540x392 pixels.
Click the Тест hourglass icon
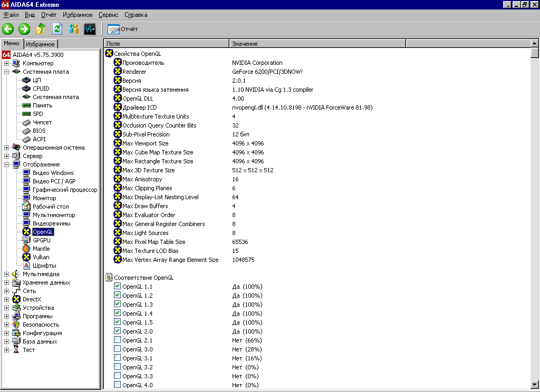[16, 350]
